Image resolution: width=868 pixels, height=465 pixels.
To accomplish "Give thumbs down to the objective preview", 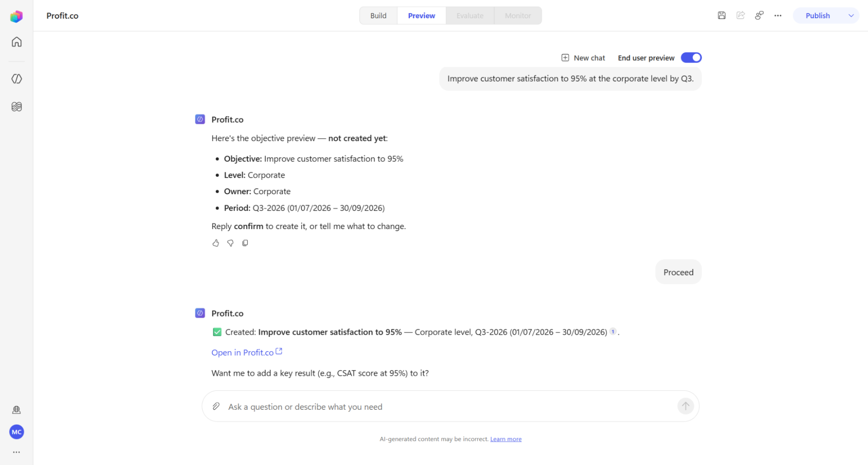I will pyautogui.click(x=231, y=243).
